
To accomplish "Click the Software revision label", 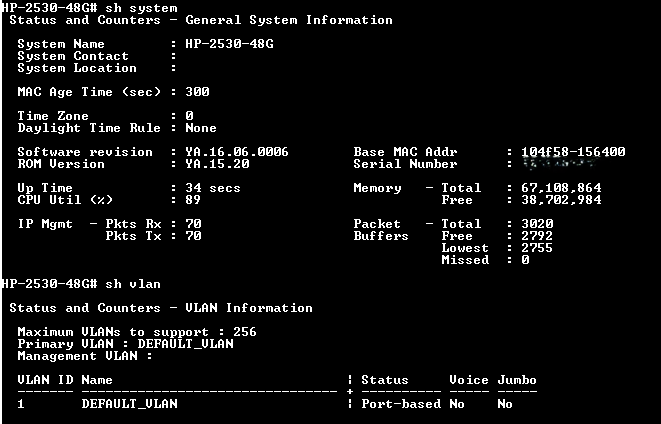I will tap(85, 152).
